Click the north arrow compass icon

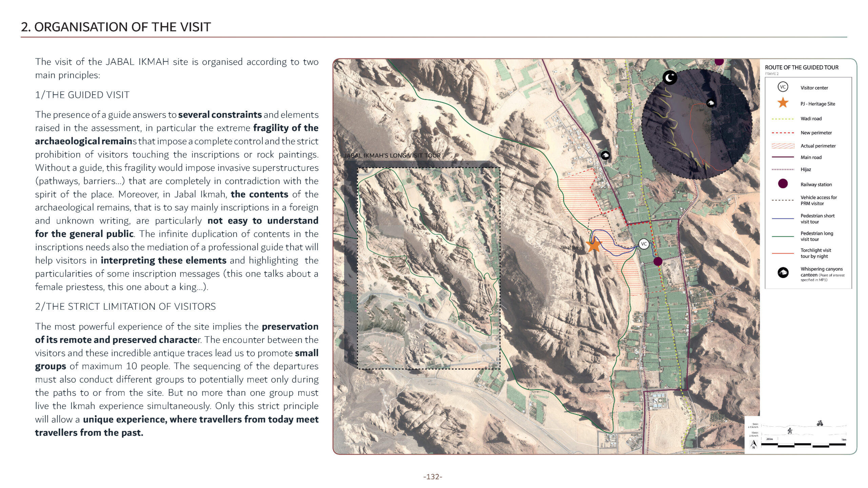coord(754,444)
